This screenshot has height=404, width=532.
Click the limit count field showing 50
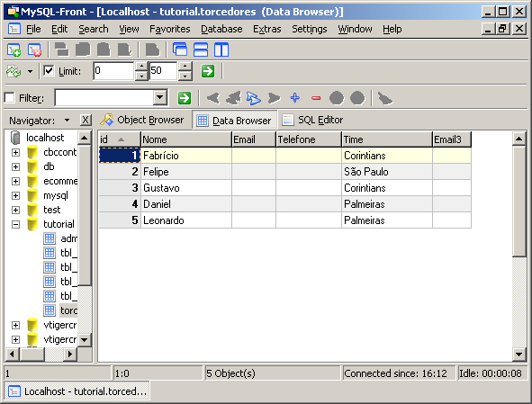164,70
